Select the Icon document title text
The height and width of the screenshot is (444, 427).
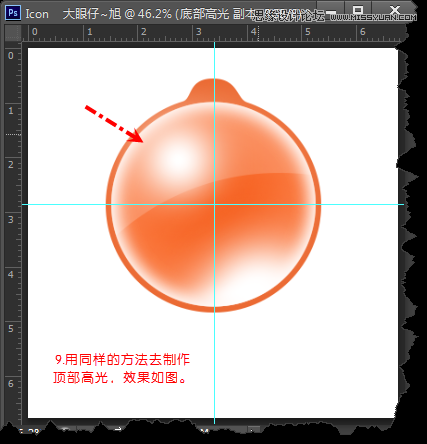pyautogui.click(x=37, y=14)
